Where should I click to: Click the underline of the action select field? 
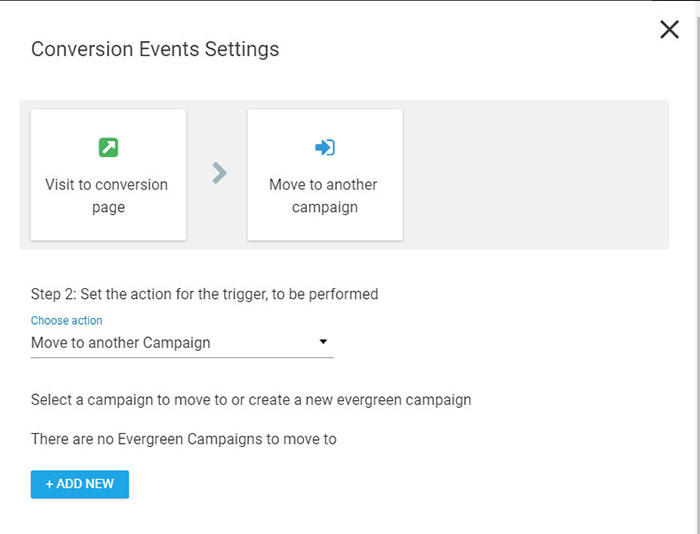pos(180,356)
